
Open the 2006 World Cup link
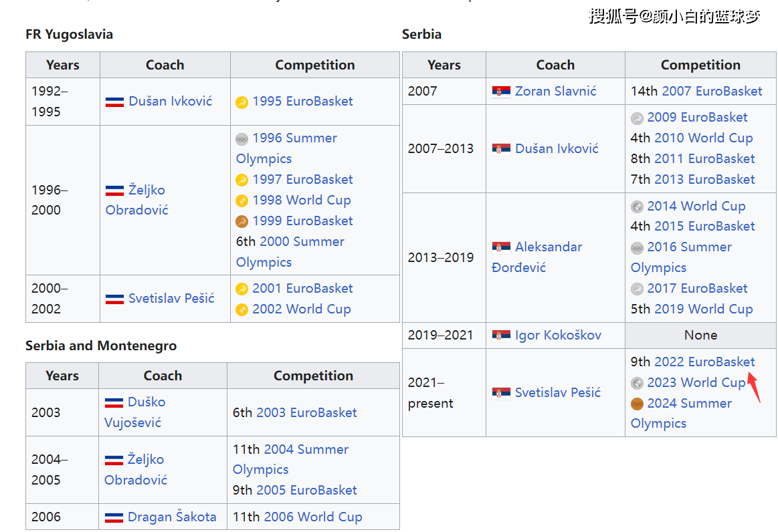point(313,517)
